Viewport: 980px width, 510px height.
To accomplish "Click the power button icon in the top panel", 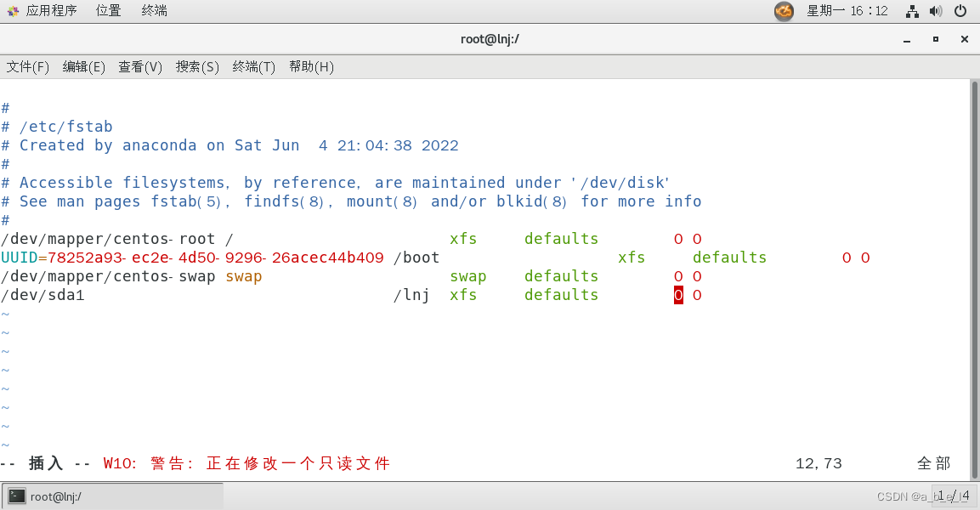I will 961,10.
